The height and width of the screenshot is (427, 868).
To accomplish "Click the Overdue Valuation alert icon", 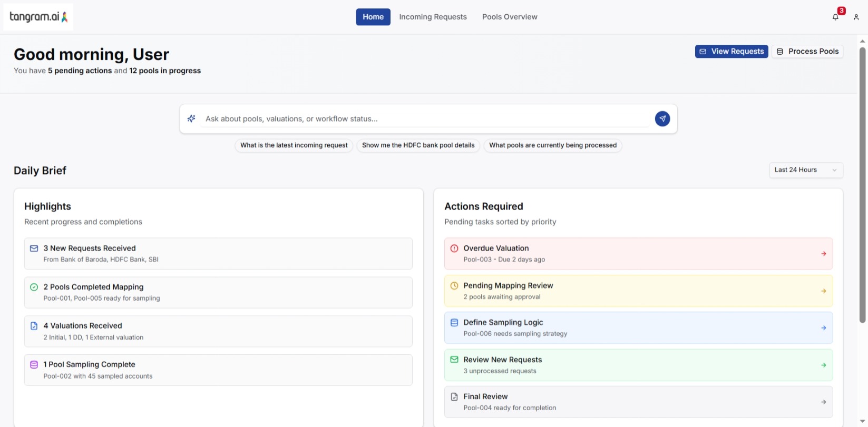I will [454, 249].
